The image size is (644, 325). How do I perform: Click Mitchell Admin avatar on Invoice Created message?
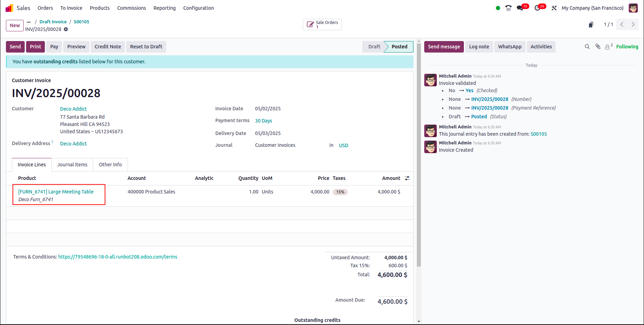(430, 147)
